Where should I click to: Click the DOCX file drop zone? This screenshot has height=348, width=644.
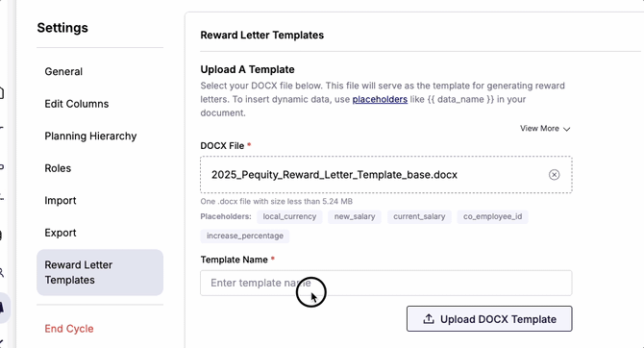click(386, 175)
